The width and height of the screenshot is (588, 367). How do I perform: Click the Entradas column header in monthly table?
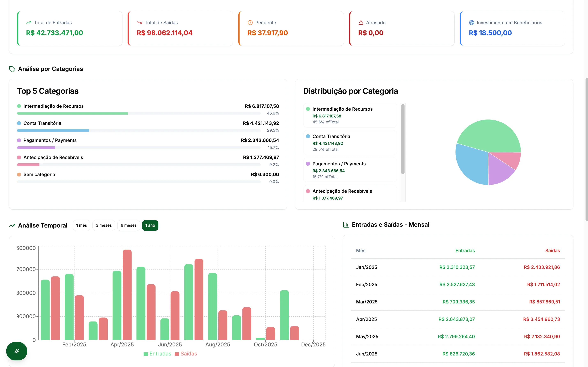(465, 251)
